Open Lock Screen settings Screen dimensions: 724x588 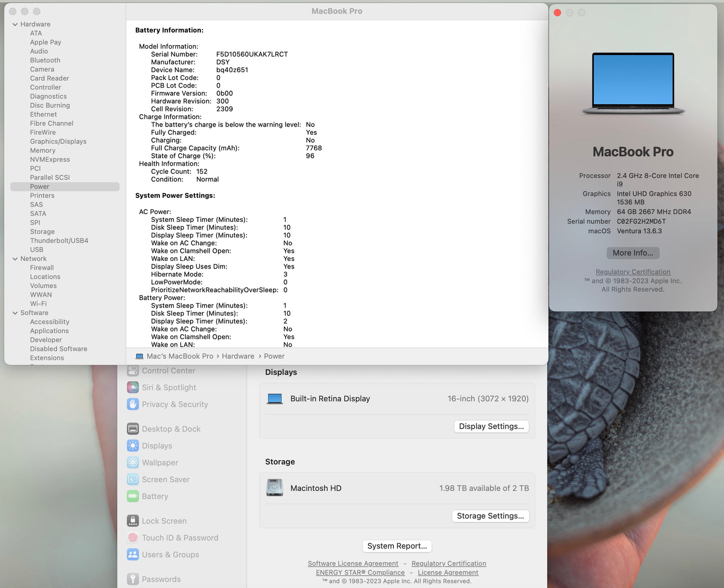pyautogui.click(x=164, y=520)
